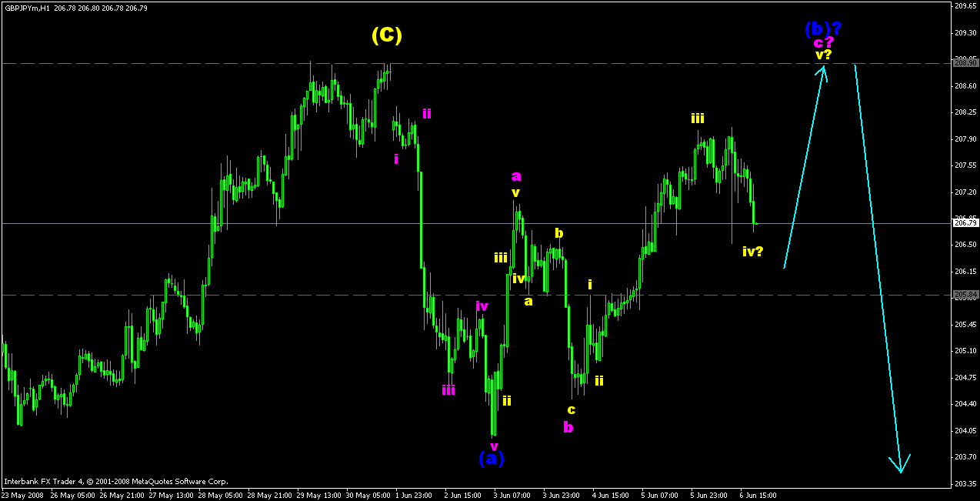Select the magenta ii wave label
This screenshot has width=980, height=501.
[426, 113]
